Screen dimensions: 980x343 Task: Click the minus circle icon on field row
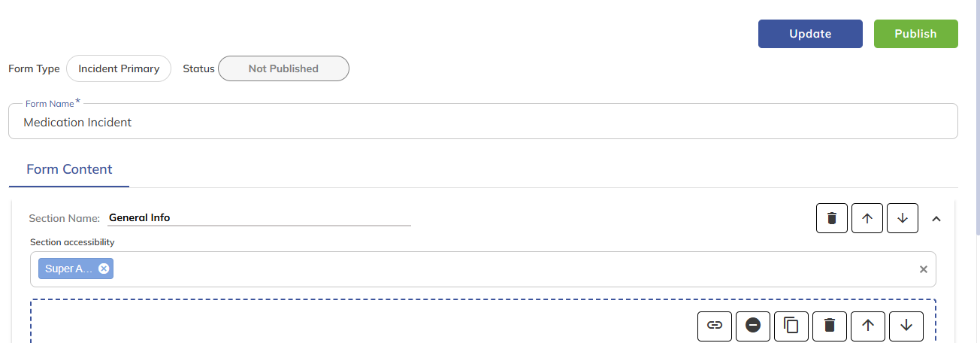pos(753,326)
